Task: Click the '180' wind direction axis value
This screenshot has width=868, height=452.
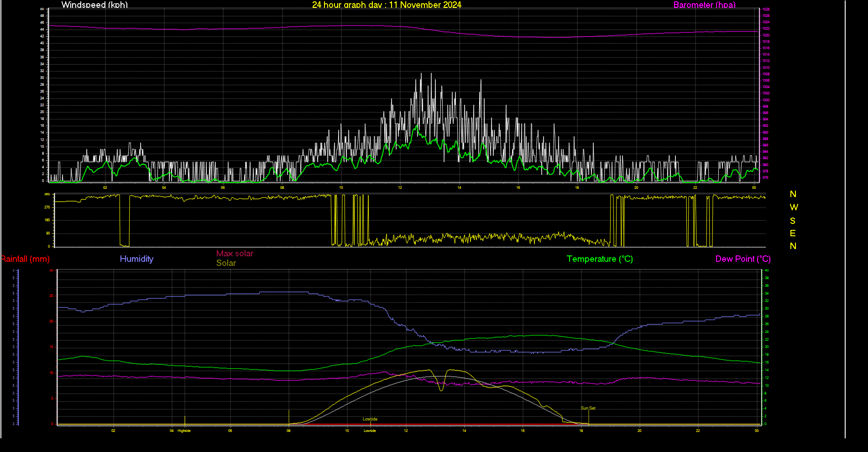Action: pyautogui.click(x=47, y=220)
